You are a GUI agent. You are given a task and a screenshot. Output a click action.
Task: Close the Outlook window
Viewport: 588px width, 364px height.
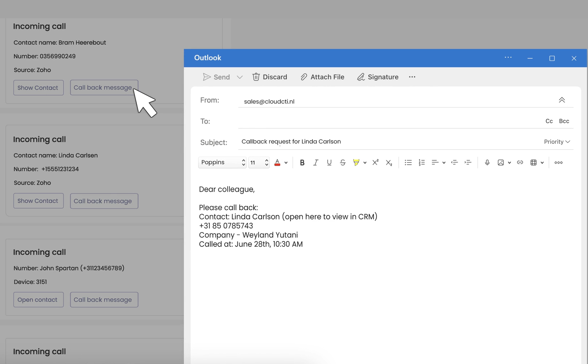pos(574,58)
